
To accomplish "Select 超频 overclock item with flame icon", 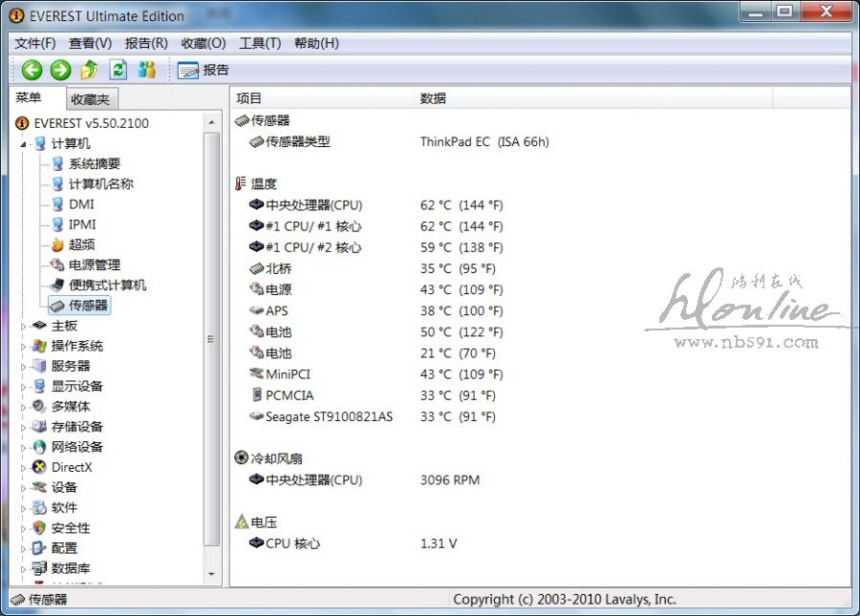I will tap(81, 244).
